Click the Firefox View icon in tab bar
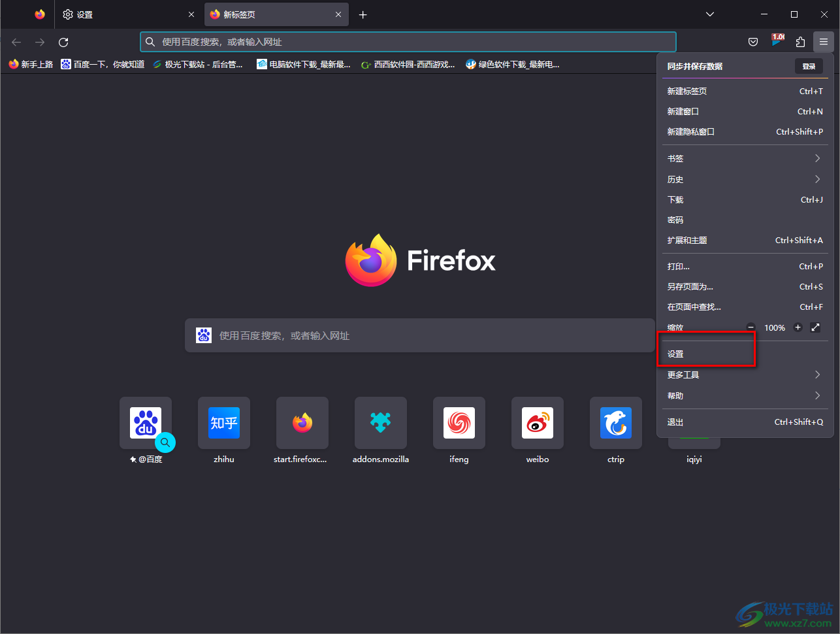Viewport: 840px width, 634px height. [x=40, y=14]
